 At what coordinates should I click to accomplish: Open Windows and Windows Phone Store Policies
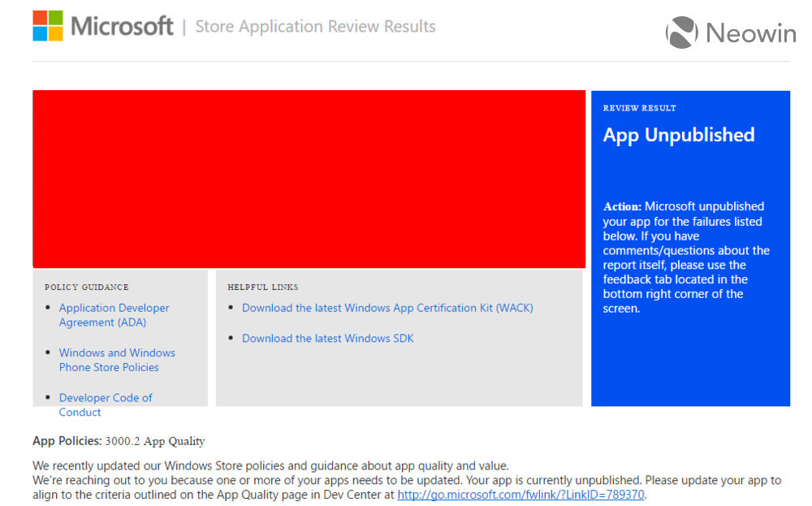tap(117, 360)
